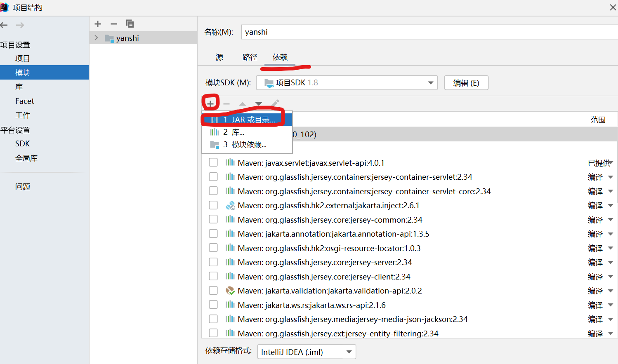Check export box for osgi-resource-locator:1.0.3
The width and height of the screenshot is (618, 364).
(213, 248)
